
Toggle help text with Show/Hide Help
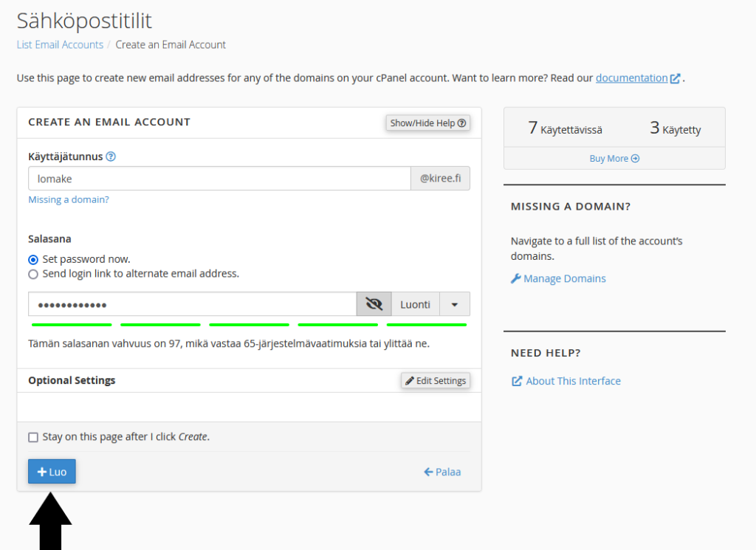pos(428,123)
